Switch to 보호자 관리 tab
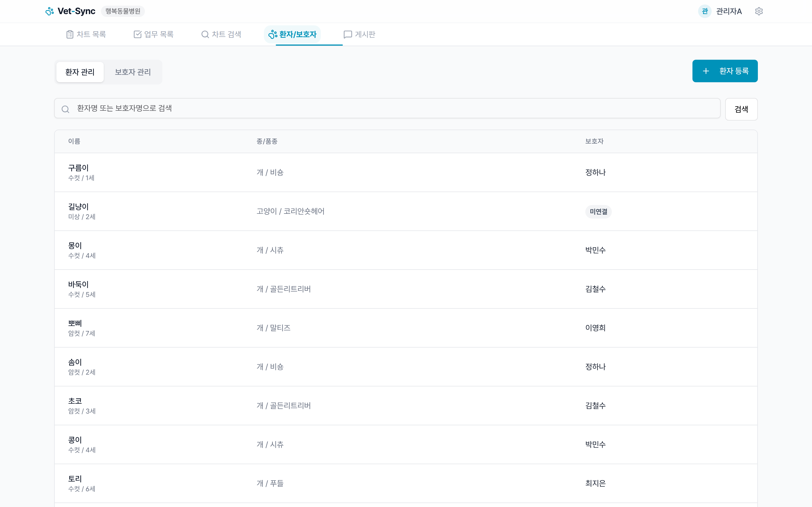Viewport: 812px width, 507px height. click(x=133, y=72)
